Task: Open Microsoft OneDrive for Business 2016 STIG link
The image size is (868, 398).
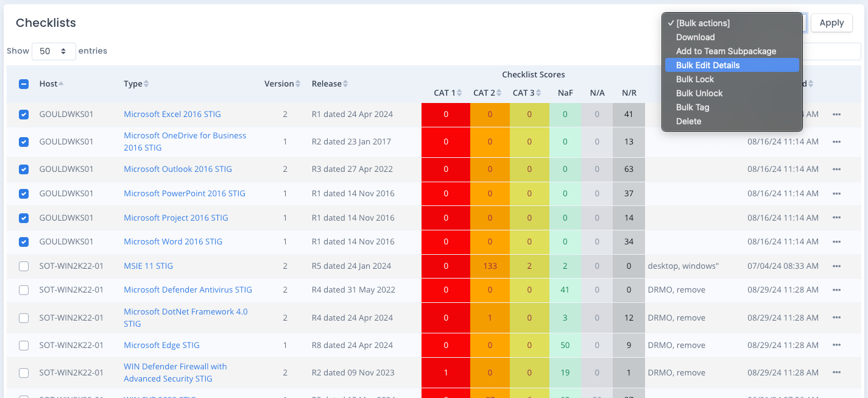Action: click(x=185, y=141)
